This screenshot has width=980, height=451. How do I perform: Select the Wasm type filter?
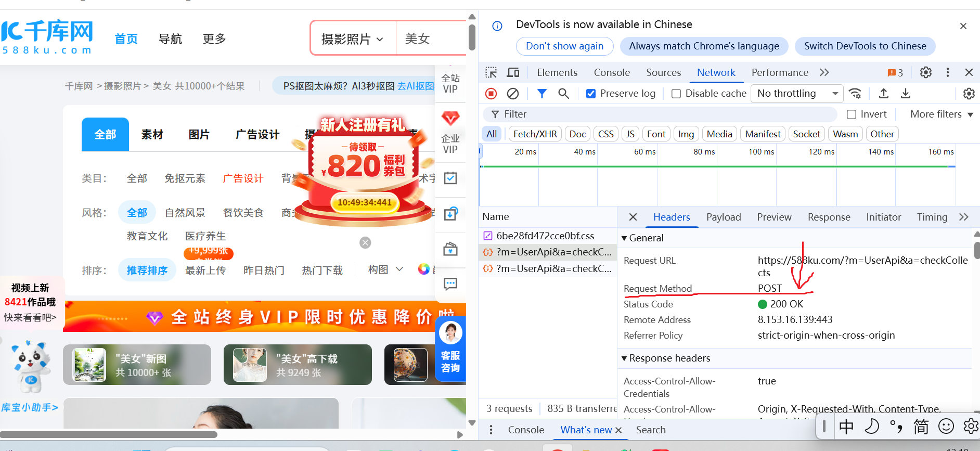click(x=845, y=134)
